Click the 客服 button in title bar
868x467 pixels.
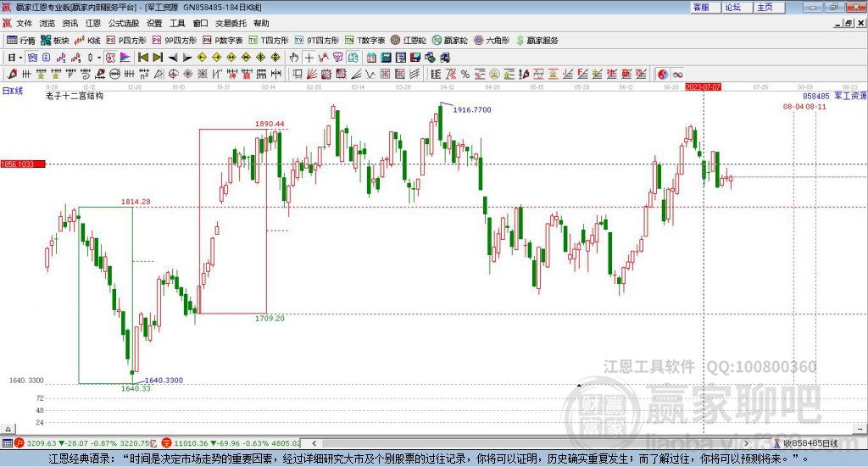click(x=704, y=7)
